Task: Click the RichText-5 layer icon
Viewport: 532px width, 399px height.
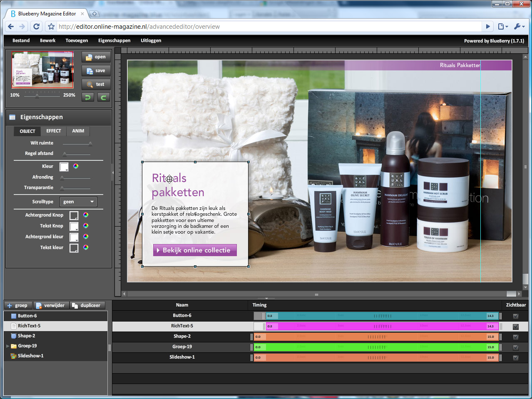Action: (14, 326)
